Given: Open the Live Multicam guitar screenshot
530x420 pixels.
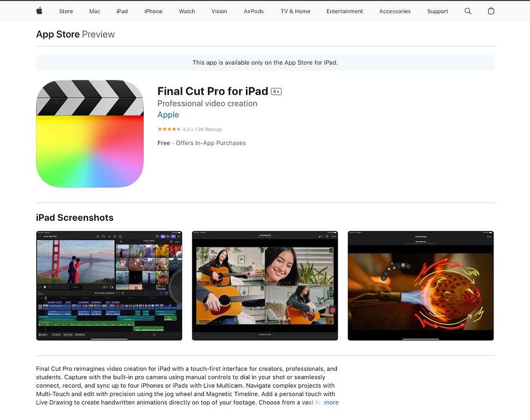Looking at the screenshot, I should click(x=265, y=285).
